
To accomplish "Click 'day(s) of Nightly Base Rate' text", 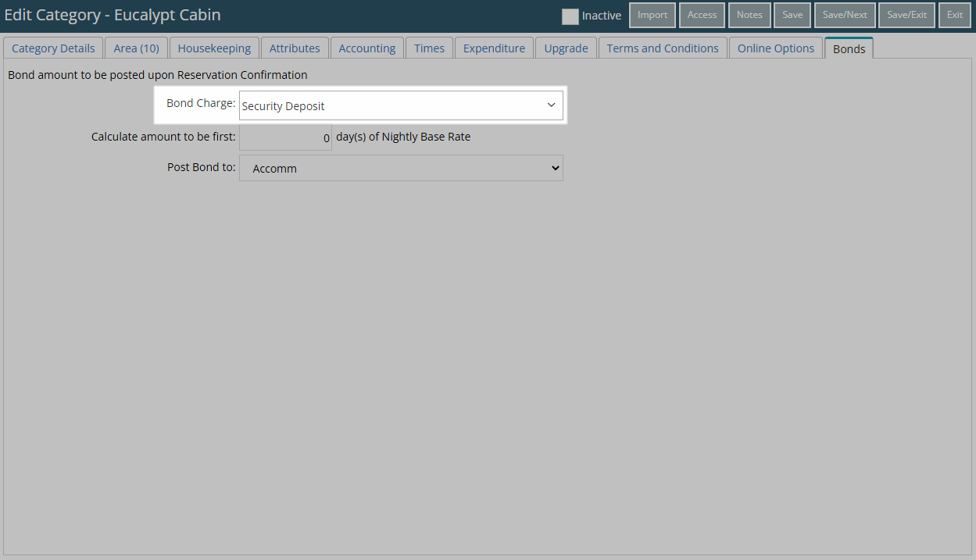I will point(403,136).
